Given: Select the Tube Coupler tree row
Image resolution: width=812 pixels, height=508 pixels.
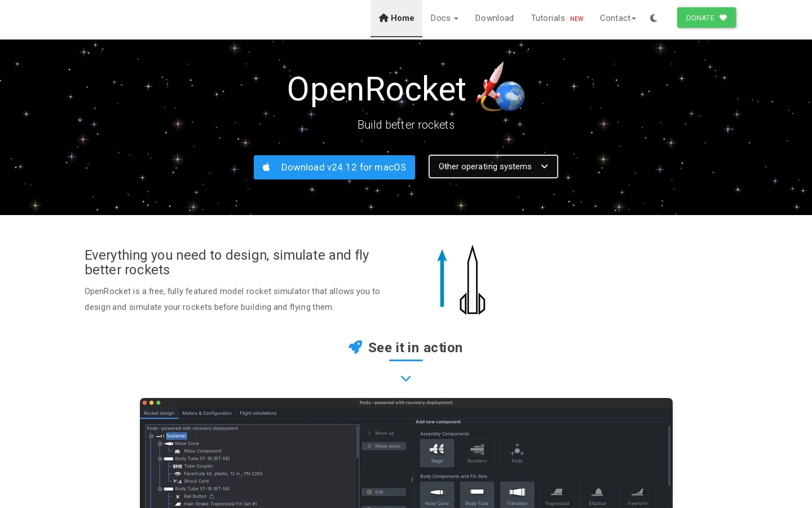Looking at the screenshot, I should click(193, 466).
